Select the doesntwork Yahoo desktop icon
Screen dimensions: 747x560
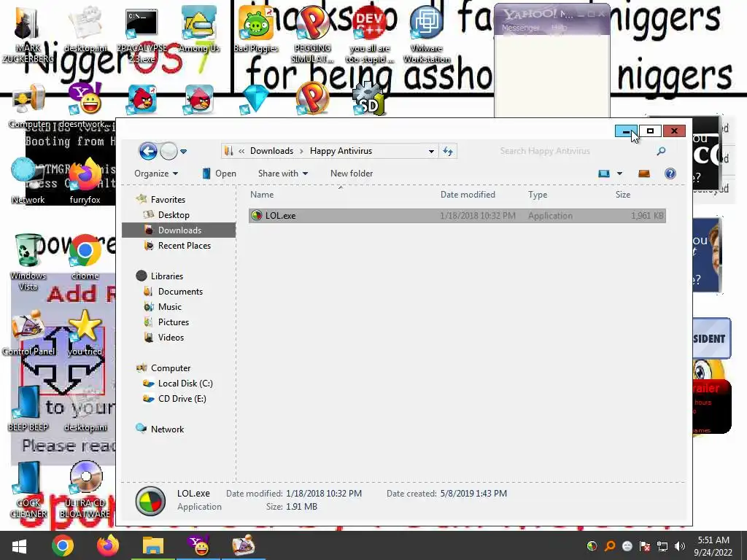pyautogui.click(x=85, y=105)
